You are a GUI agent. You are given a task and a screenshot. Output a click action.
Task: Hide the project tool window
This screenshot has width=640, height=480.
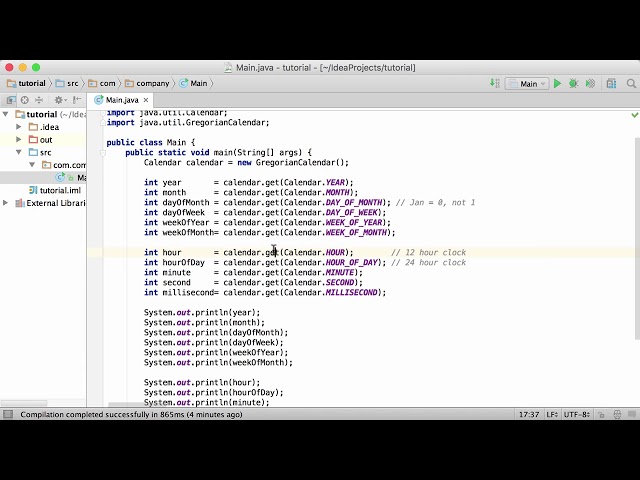[77, 100]
